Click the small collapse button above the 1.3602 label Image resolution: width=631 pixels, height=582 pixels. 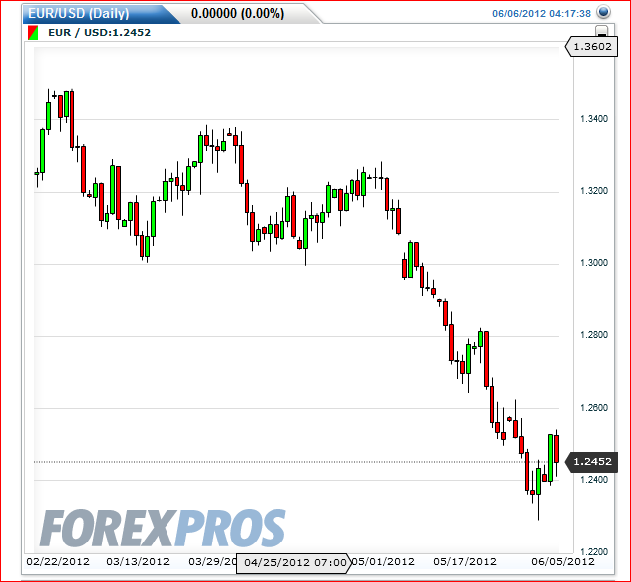click(x=602, y=31)
